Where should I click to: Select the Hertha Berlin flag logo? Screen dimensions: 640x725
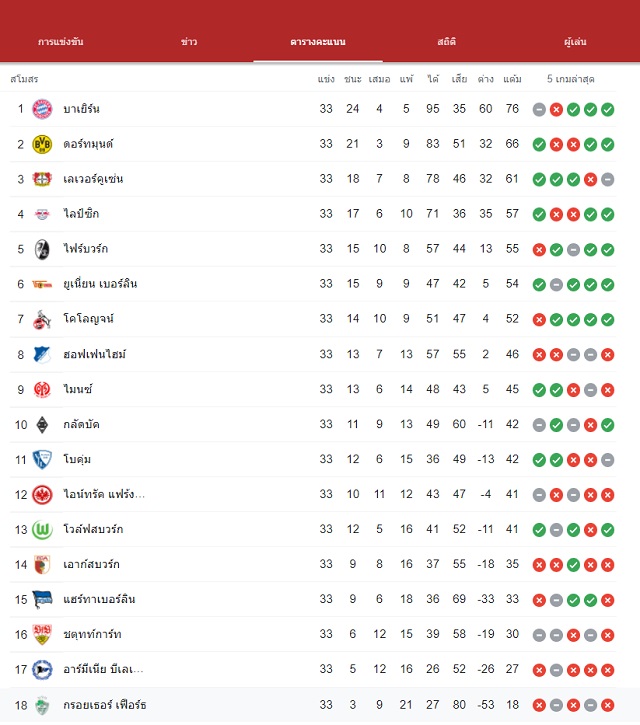click(x=42, y=600)
